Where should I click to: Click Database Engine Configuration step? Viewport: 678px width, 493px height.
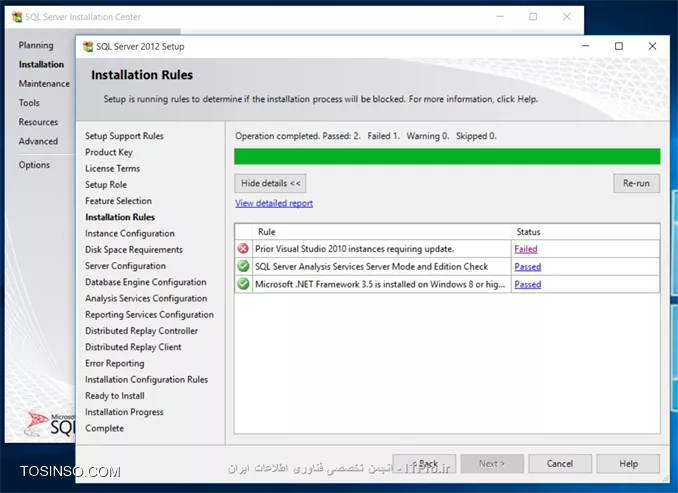click(145, 282)
